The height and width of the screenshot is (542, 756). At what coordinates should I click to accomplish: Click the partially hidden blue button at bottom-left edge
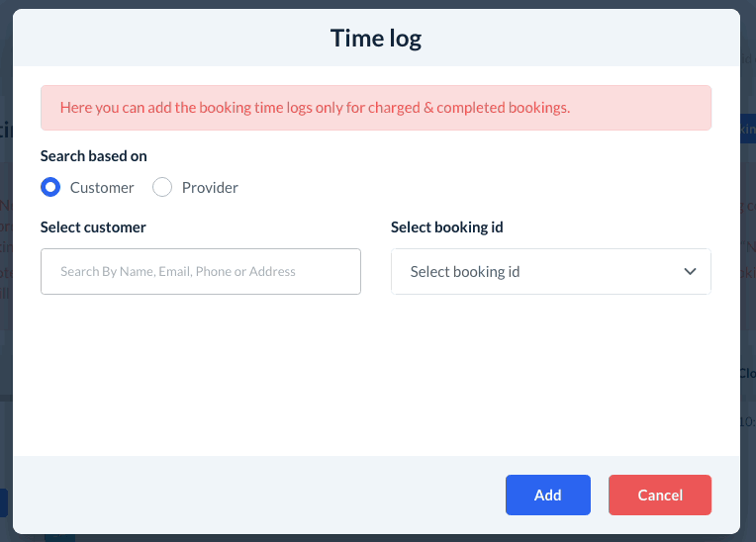click(4, 502)
